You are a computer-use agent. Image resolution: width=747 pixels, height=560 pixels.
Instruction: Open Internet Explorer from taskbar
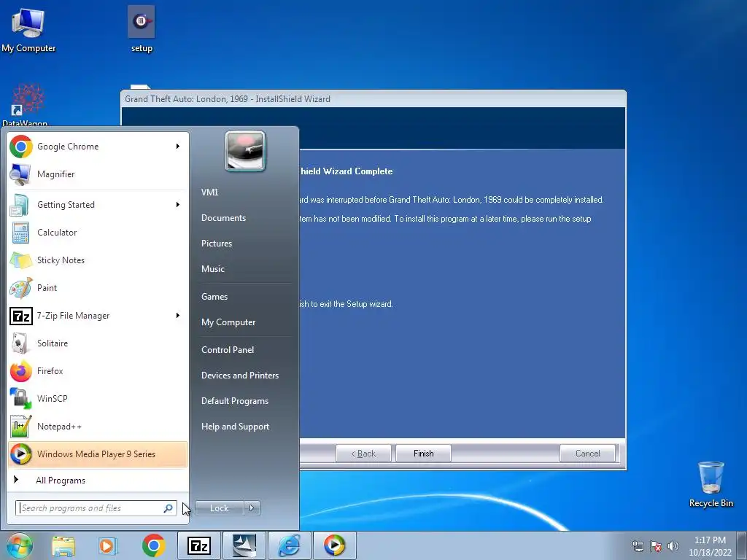[289, 545]
